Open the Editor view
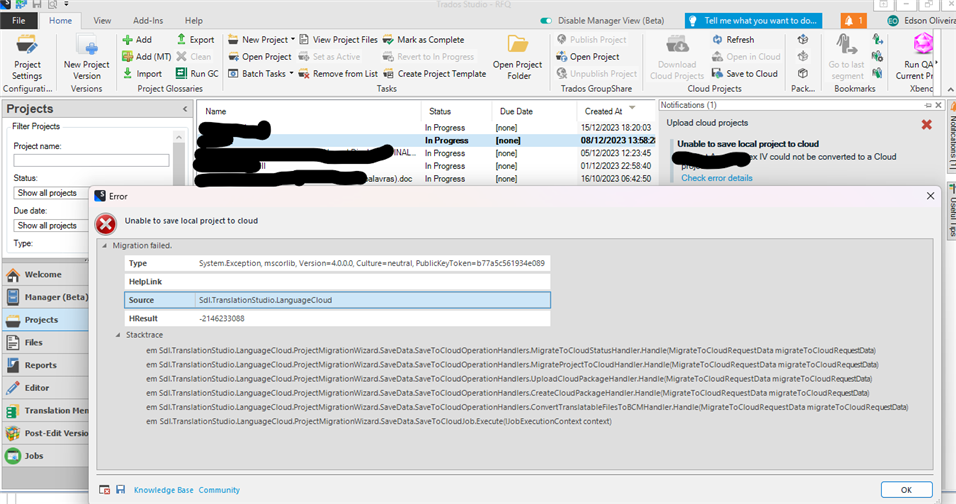The height and width of the screenshot is (504, 956). (x=46, y=388)
